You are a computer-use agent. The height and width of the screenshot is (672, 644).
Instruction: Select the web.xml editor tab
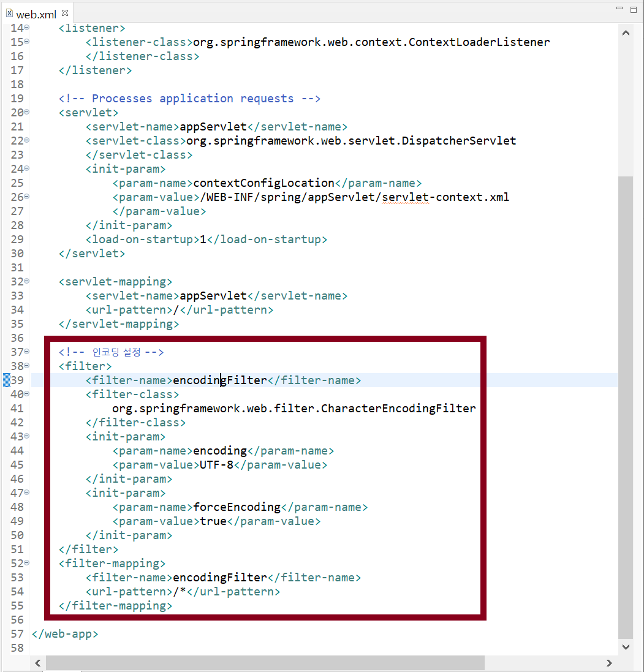click(x=36, y=14)
